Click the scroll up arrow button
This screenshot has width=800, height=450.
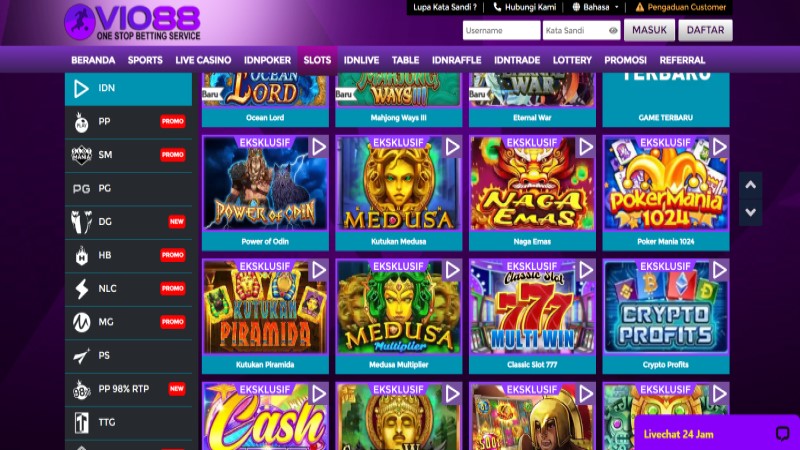(751, 185)
